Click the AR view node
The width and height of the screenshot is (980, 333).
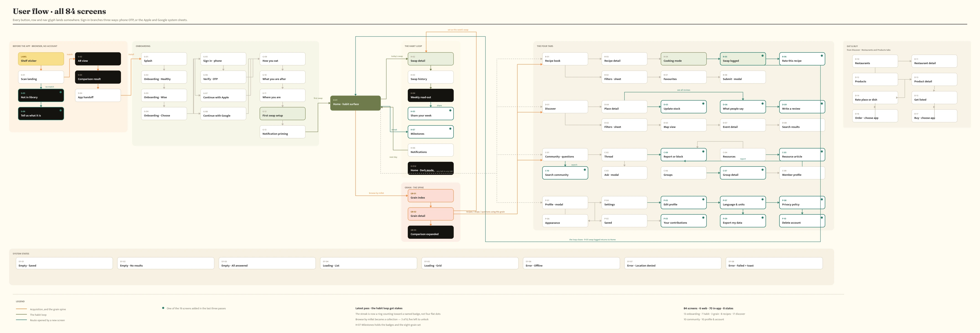click(x=98, y=59)
